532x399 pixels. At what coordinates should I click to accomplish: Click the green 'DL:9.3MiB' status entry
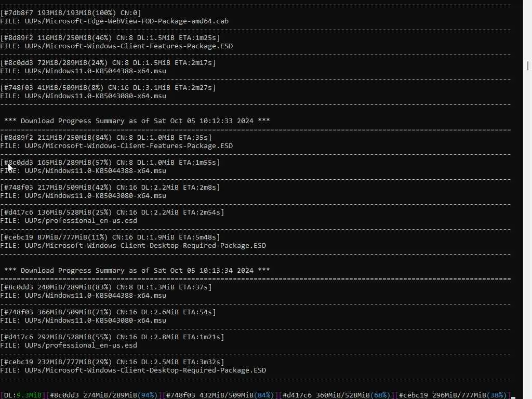23,395
